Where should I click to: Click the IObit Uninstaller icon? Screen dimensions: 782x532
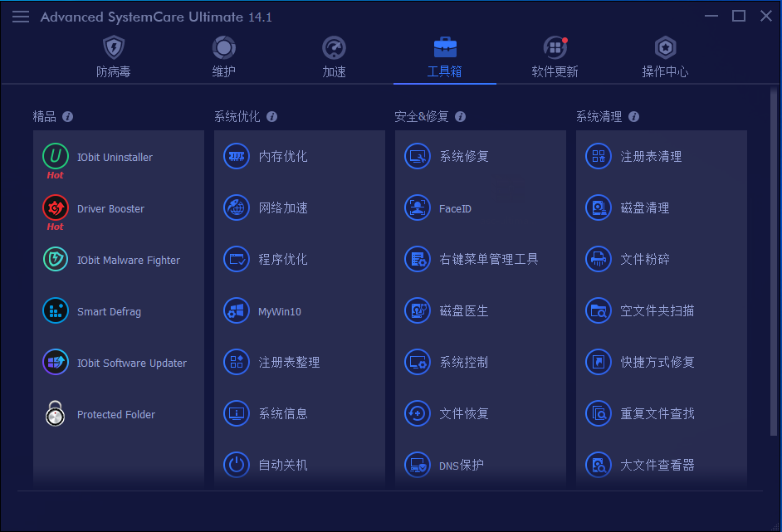click(x=56, y=156)
